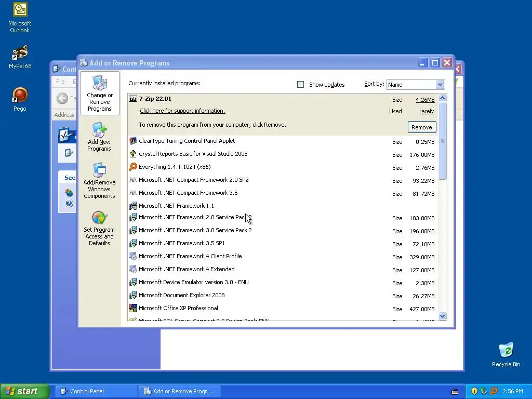The width and height of the screenshot is (532, 399).
Task: Open the 7-Zip support information link
Action: pos(182,111)
